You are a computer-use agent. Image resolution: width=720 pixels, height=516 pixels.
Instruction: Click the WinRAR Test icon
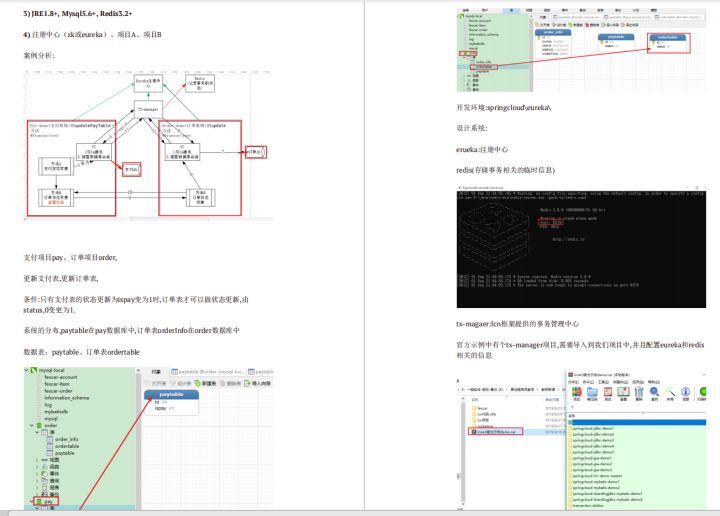[608, 392]
